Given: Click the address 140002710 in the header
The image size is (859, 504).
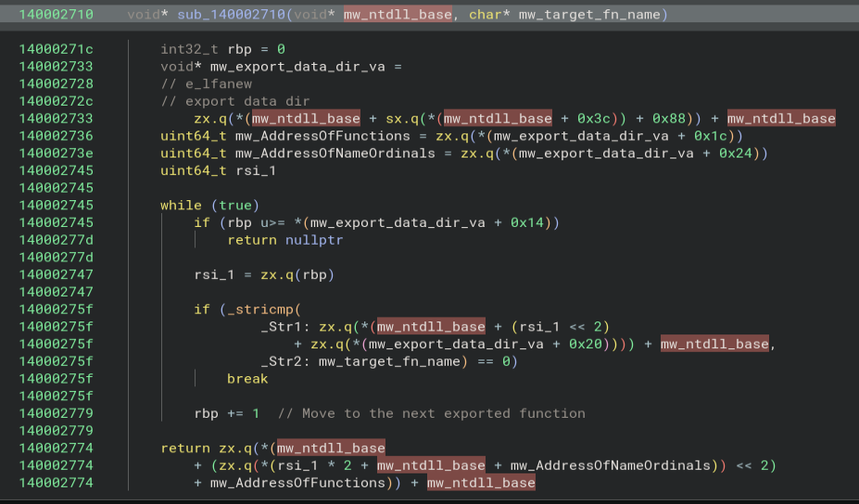Looking at the screenshot, I should 56,15.
